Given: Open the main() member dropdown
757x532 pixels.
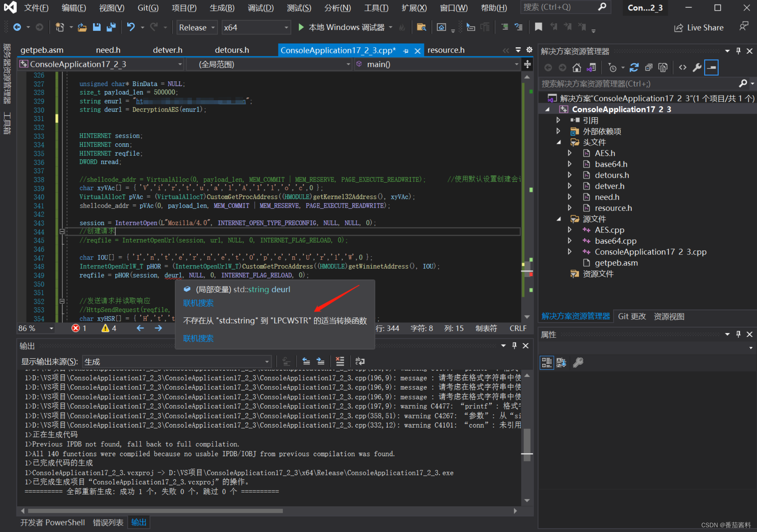Looking at the screenshot, I should tap(437, 64).
